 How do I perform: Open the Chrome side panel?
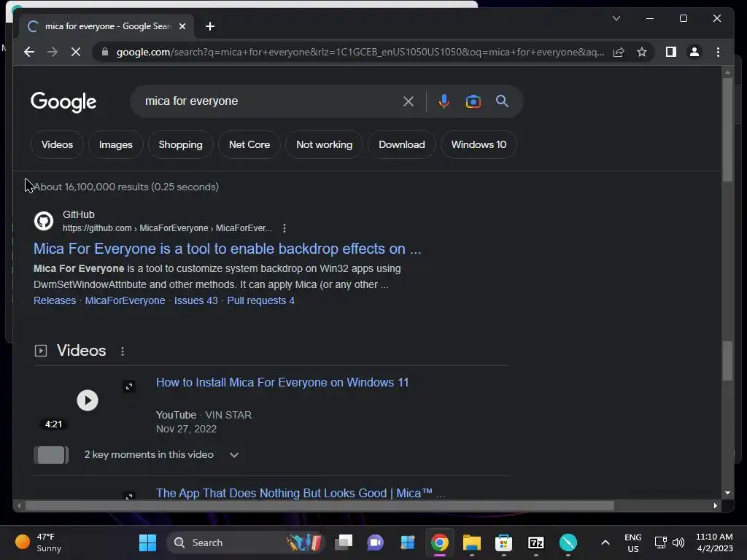[x=671, y=52]
